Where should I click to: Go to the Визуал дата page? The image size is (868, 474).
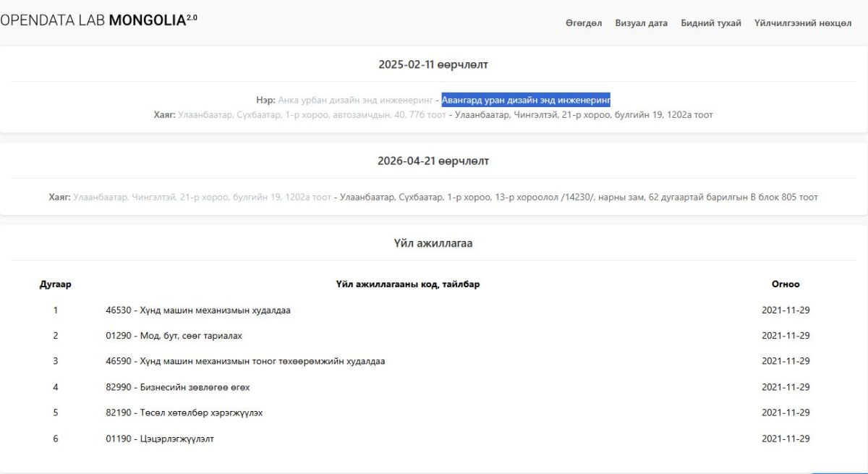(641, 23)
